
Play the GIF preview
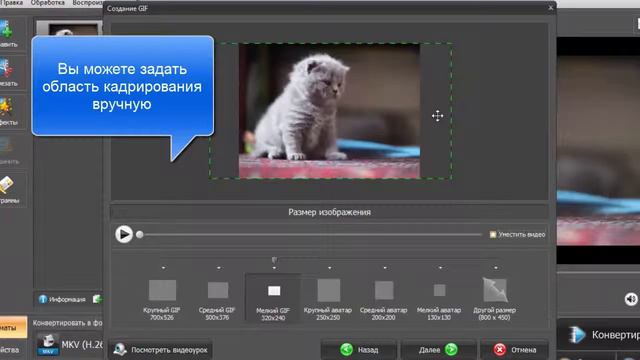coord(124,235)
